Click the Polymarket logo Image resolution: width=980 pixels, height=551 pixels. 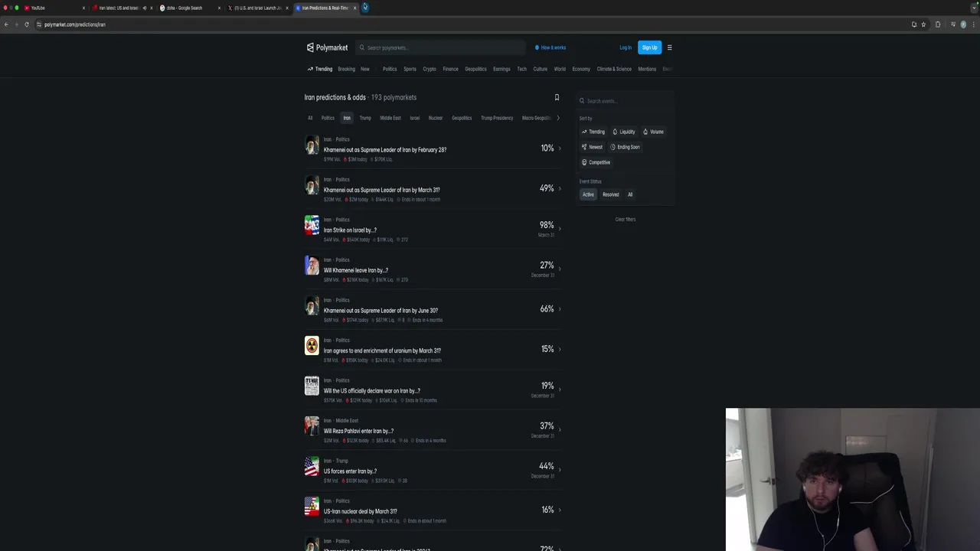(x=327, y=47)
